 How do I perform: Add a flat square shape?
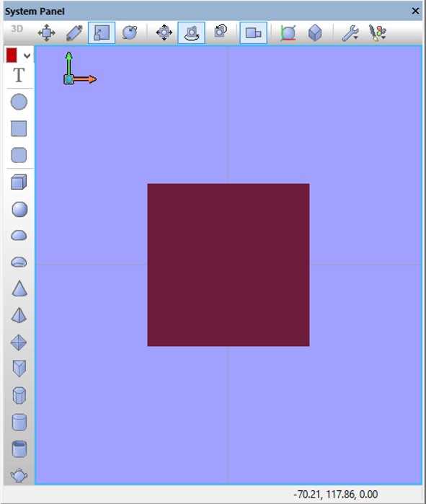point(19,128)
